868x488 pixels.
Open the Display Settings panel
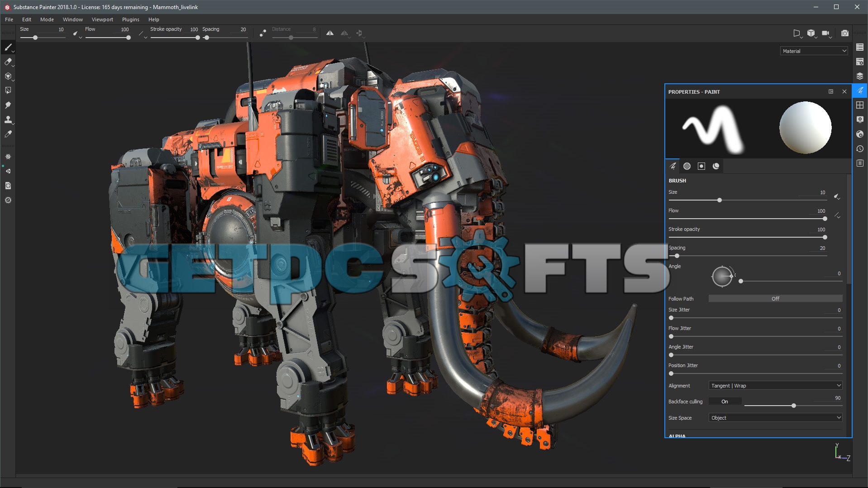point(860,120)
